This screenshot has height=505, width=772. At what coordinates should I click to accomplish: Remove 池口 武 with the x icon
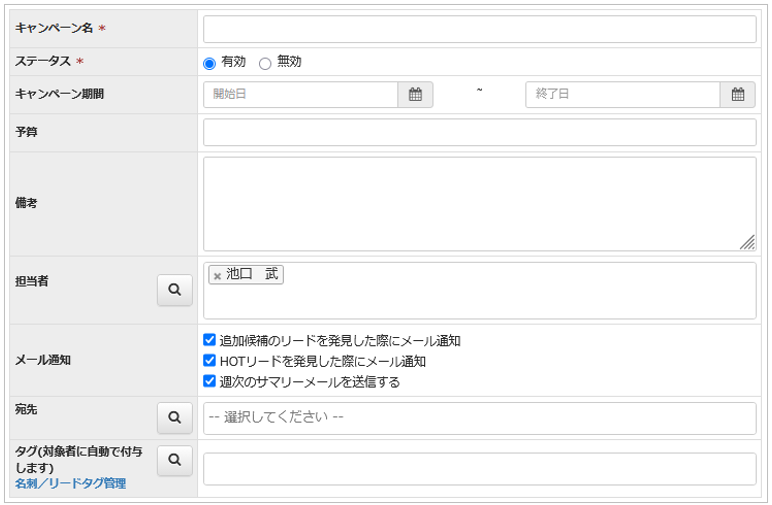pos(217,276)
